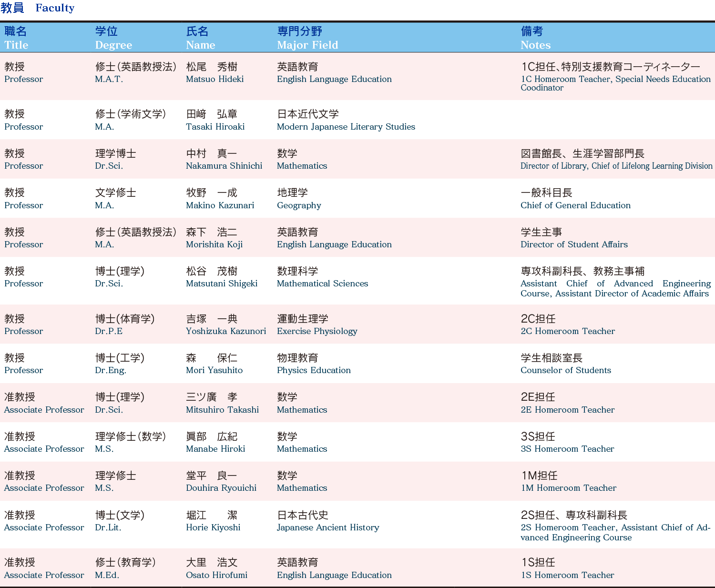The image size is (715, 588).
Task: Click 'Professor' title in Matsuo Hideki row
Action: [23, 79]
